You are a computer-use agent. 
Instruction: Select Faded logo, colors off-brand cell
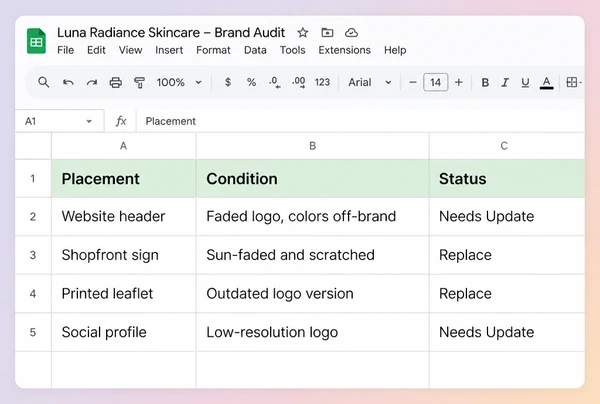point(313,217)
